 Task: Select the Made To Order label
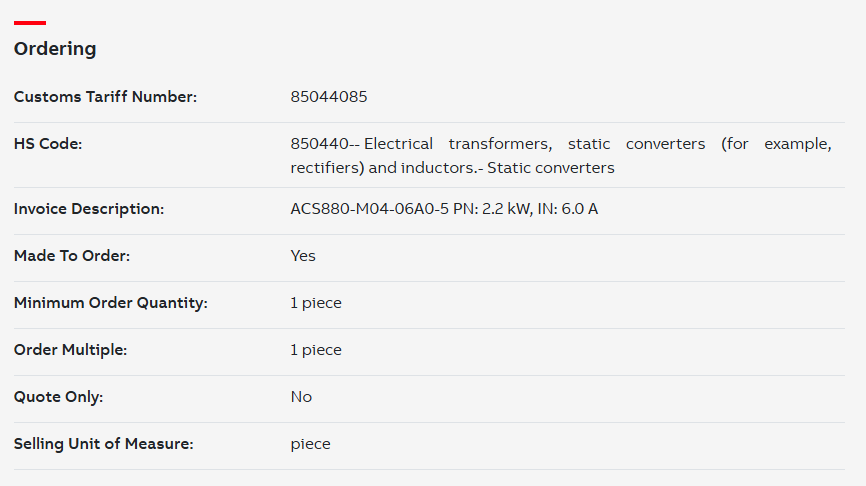[x=72, y=256]
